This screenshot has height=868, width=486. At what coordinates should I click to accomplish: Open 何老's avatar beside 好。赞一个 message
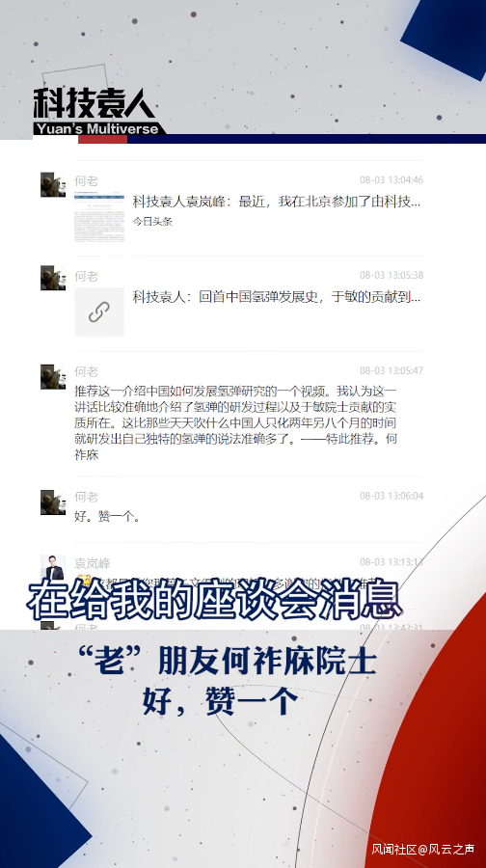click(53, 502)
